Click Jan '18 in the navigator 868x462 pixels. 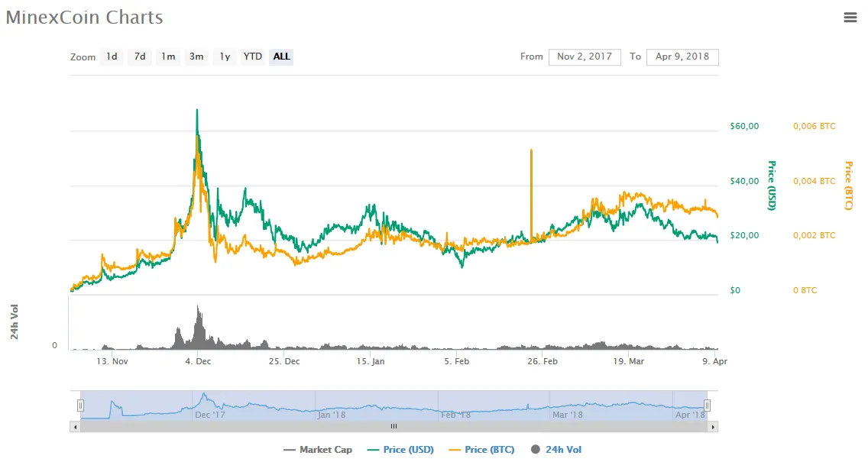332,415
